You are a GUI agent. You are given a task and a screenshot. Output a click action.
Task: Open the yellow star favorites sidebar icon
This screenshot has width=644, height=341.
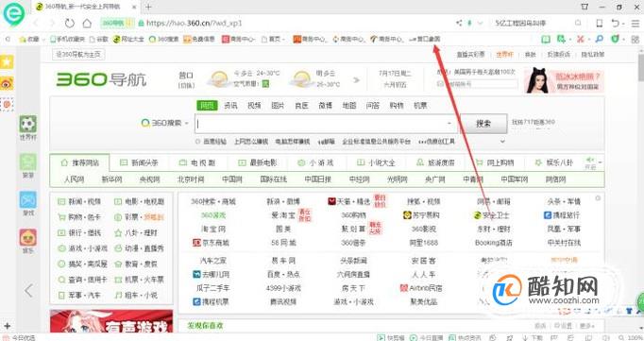pyautogui.click(x=7, y=61)
